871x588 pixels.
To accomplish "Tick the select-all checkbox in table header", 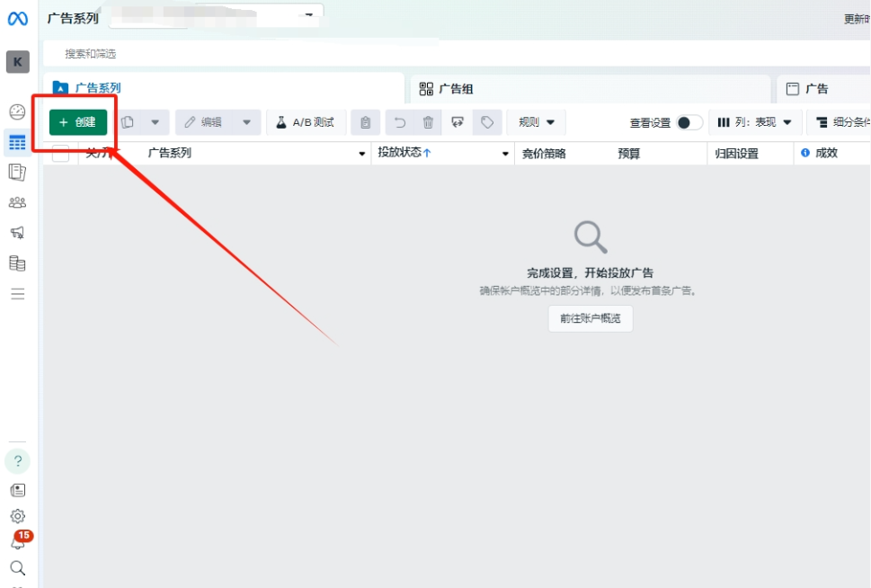I will 60,153.
